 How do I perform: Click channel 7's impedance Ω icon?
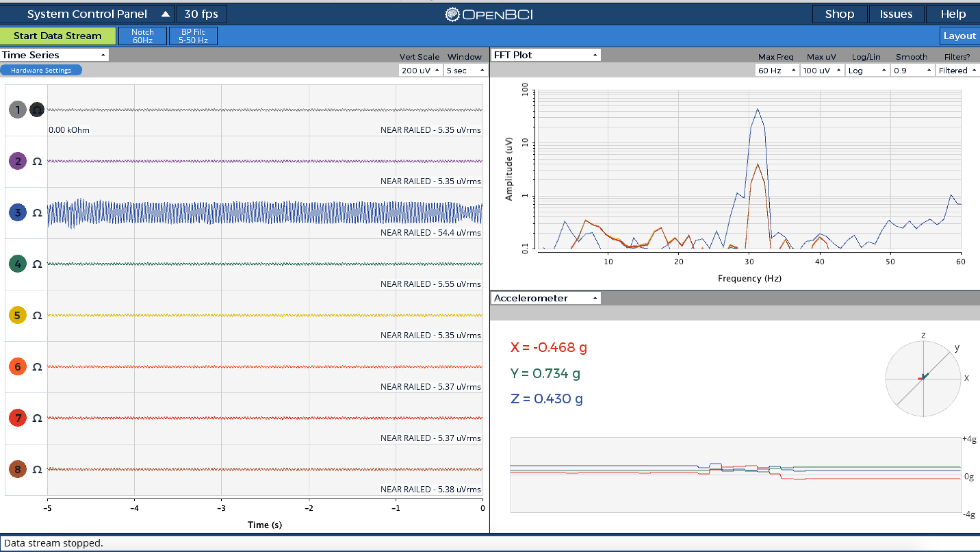click(37, 418)
